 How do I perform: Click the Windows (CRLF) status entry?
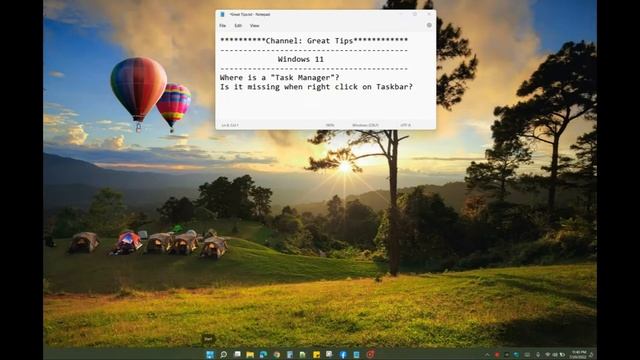click(365, 125)
